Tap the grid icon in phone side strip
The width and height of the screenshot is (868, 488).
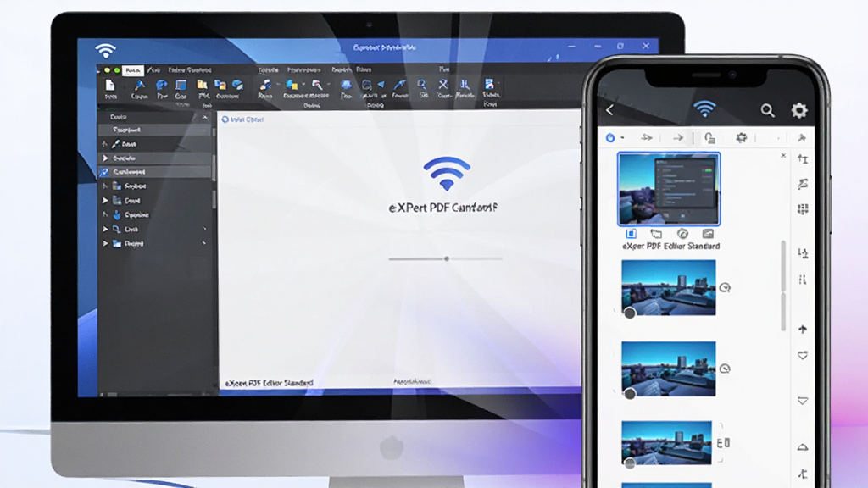[803, 208]
